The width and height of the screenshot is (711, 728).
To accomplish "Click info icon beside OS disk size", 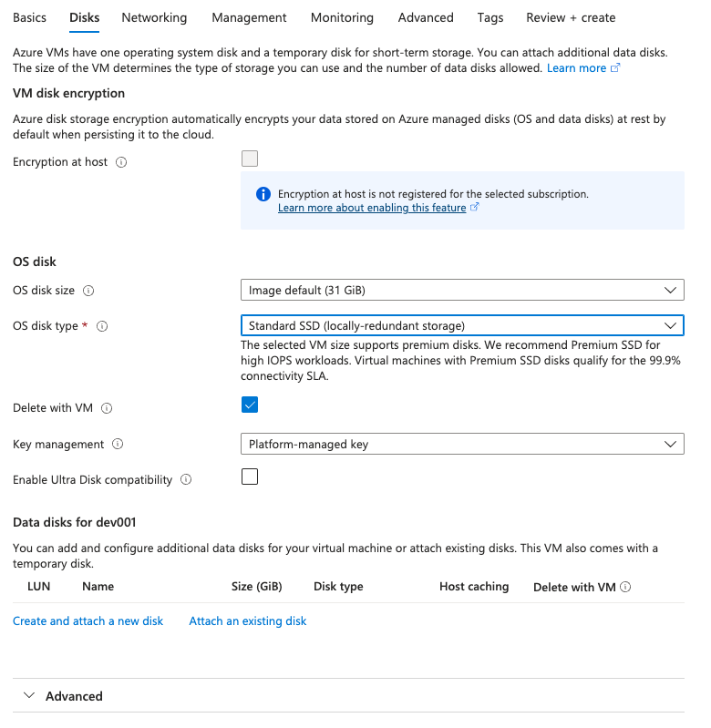I will (x=88, y=291).
